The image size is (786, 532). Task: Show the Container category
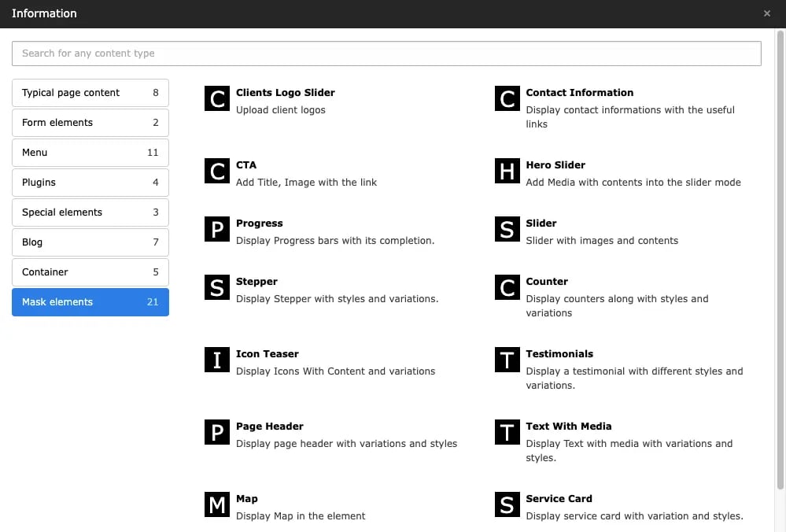click(x=90, y=272)
